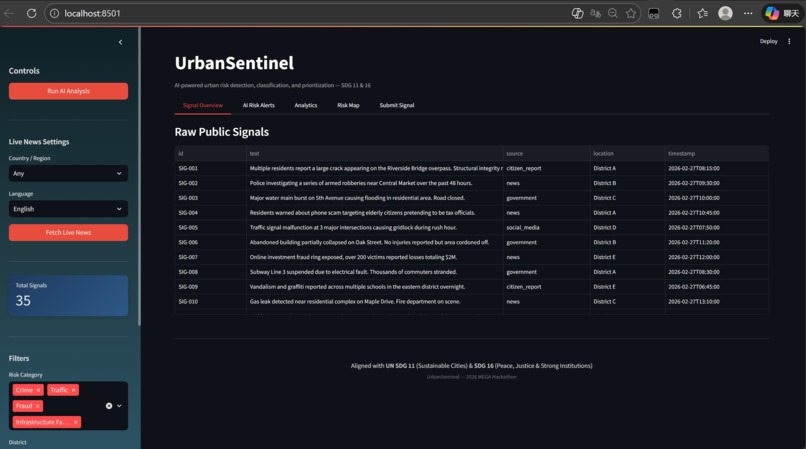Sort table by the timestamp column header
The height and width of the screenshot is (449, 806).
pos(717,153)
